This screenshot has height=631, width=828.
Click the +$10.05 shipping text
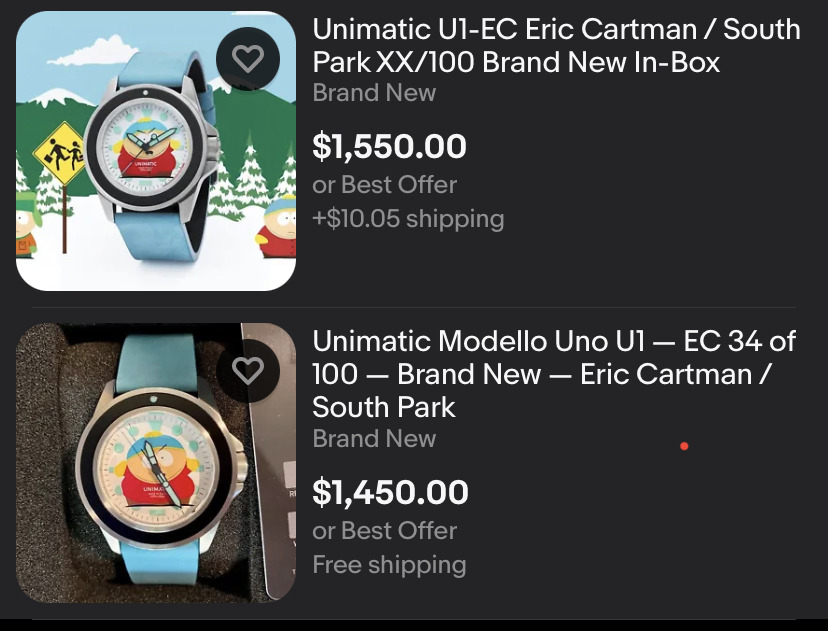click(x=408, y=218)
